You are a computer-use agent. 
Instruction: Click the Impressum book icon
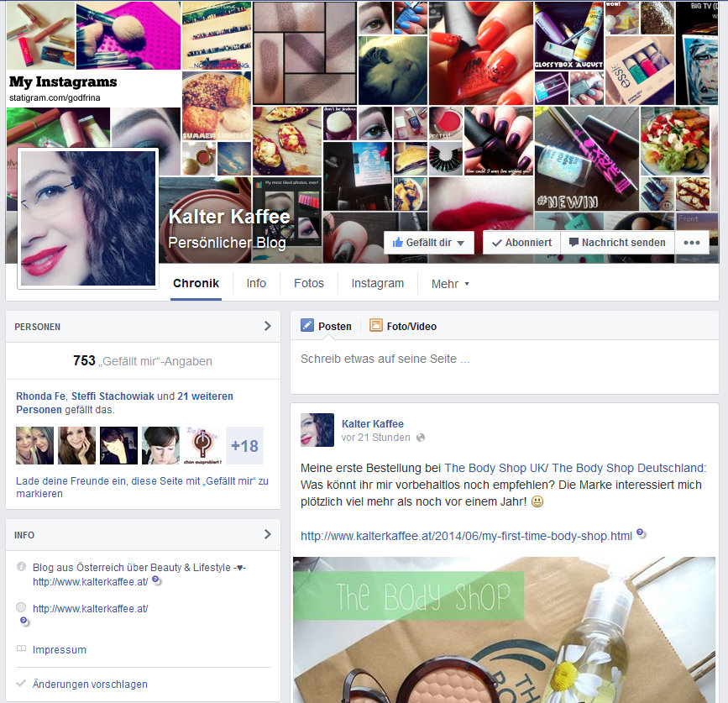21,648
